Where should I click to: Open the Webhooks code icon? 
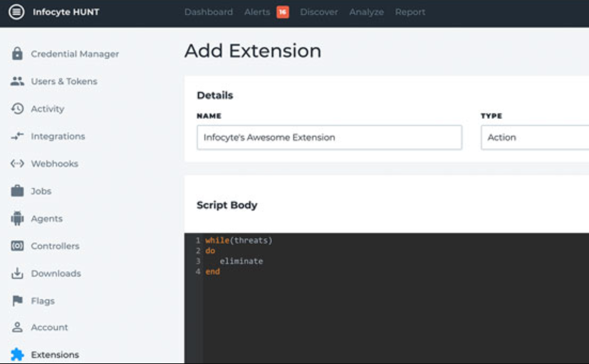click(17, 164)
